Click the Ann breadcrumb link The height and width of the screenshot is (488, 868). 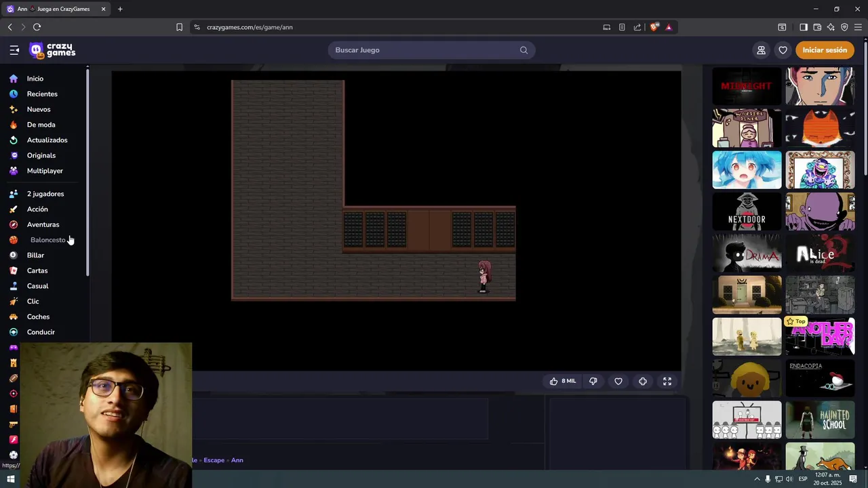click(x=237, y=460)
